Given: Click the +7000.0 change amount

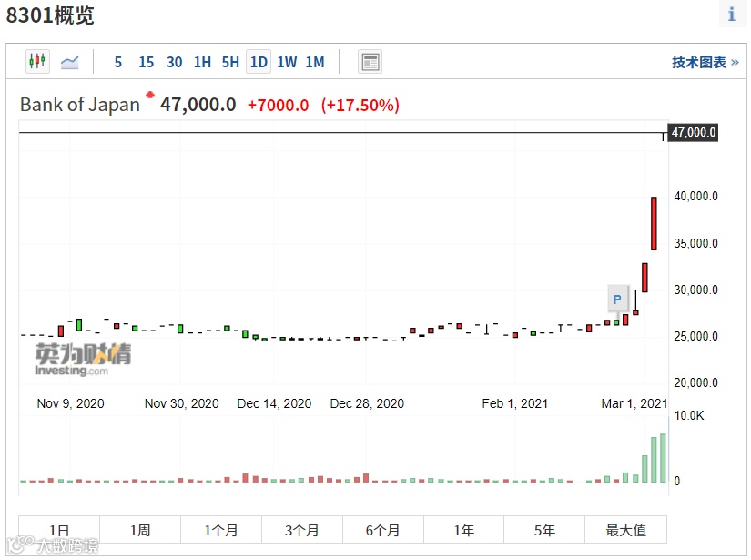Looking at the screenshot, I should click(x=278, y=105).
